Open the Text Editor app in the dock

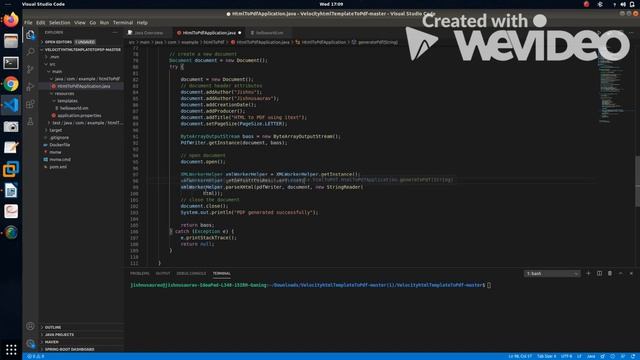coord(11,147)
